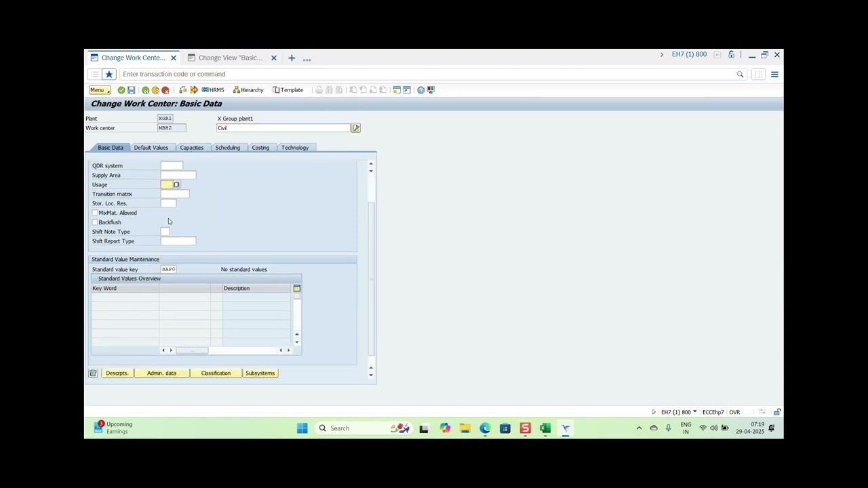The height and width of the screenshot is (488, 868).
Task: Close the Change View "Basic..." tab
Action: [274, 58]
